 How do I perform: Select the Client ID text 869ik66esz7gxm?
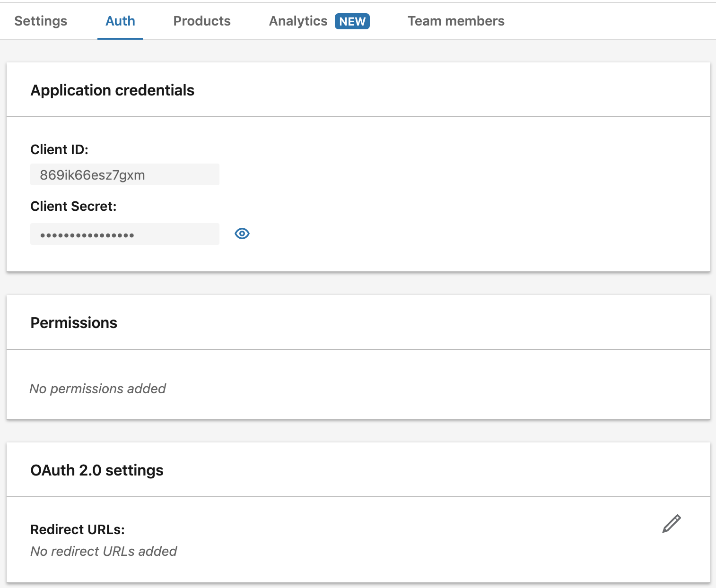[x=93, y=174]
